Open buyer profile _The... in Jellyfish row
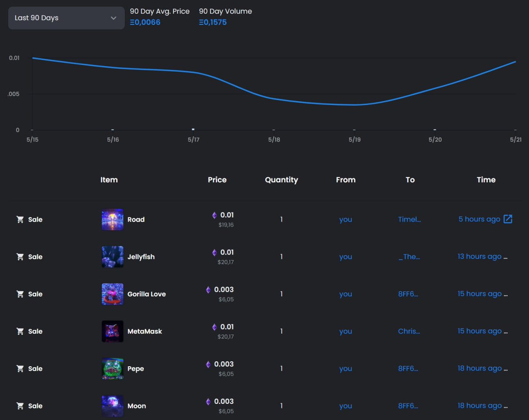 410,257
